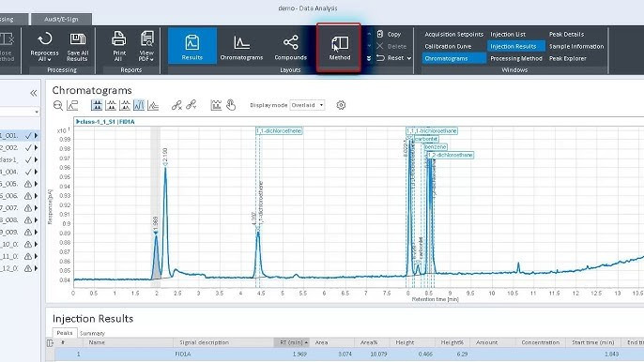The width and height of the screenshot is (644, 362).
Task: Toggle the Injection List window
Action: click(508, 34)
